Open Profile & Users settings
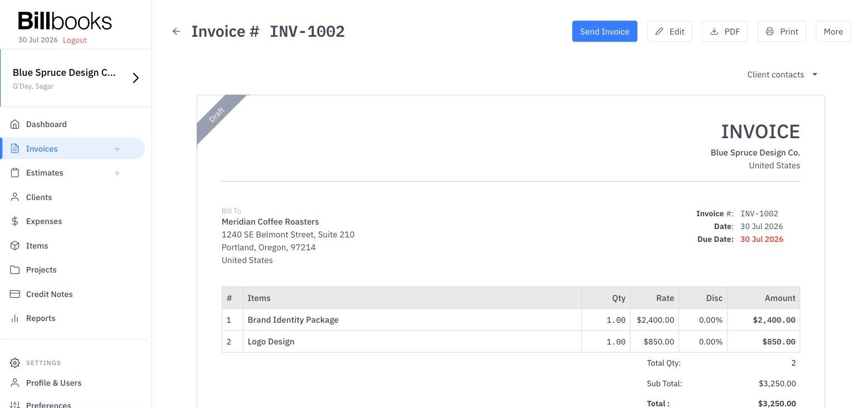 pos(53,383)
